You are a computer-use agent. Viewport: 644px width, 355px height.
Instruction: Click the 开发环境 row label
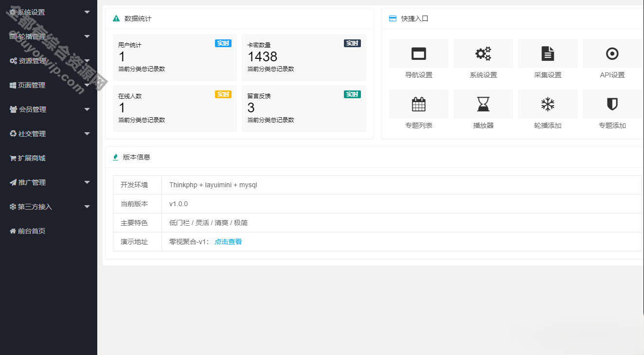point(134,185)
